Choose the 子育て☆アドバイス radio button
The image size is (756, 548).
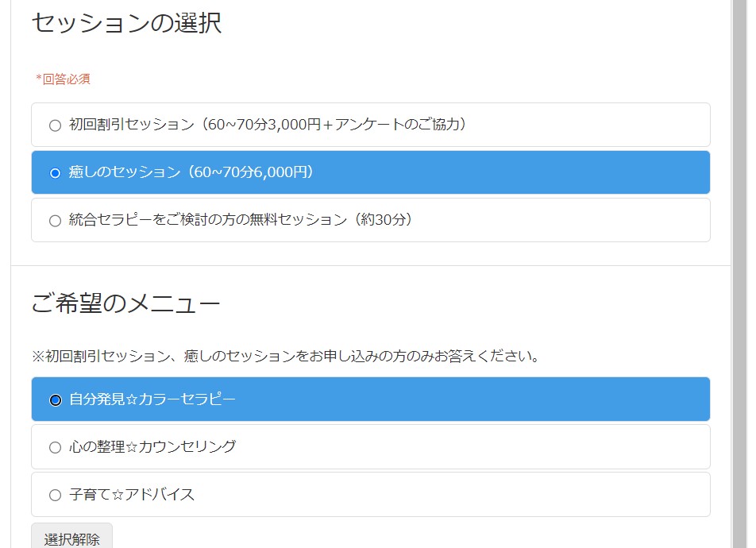[55, 495]
